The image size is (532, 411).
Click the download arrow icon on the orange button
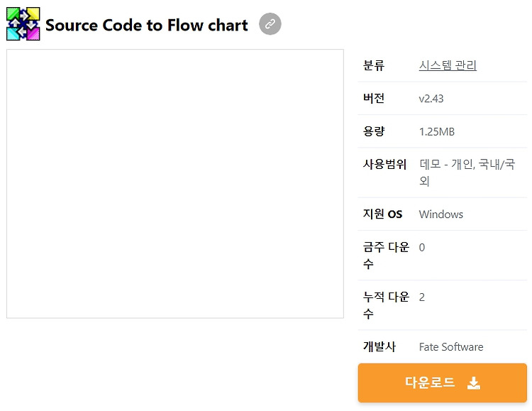[x=474, y=383]
